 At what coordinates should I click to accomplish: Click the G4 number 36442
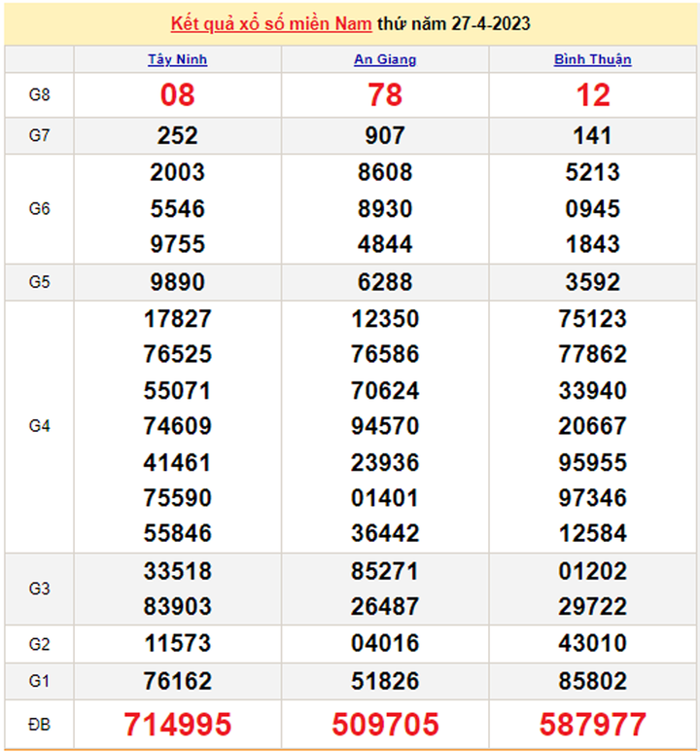point(385,533)
